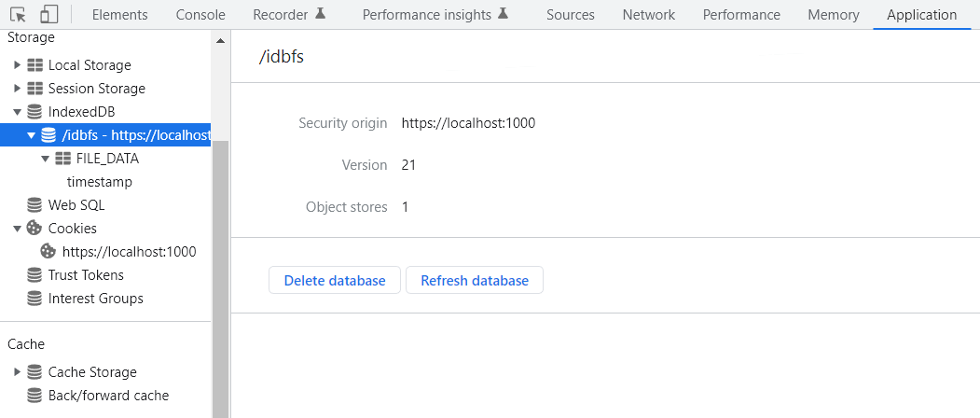Click the IndexedDB database icon
Screen dimensions: 980x418
[35, 112]
